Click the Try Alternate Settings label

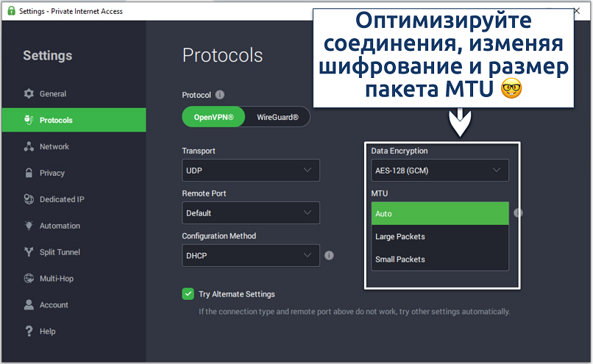[237, 294]
